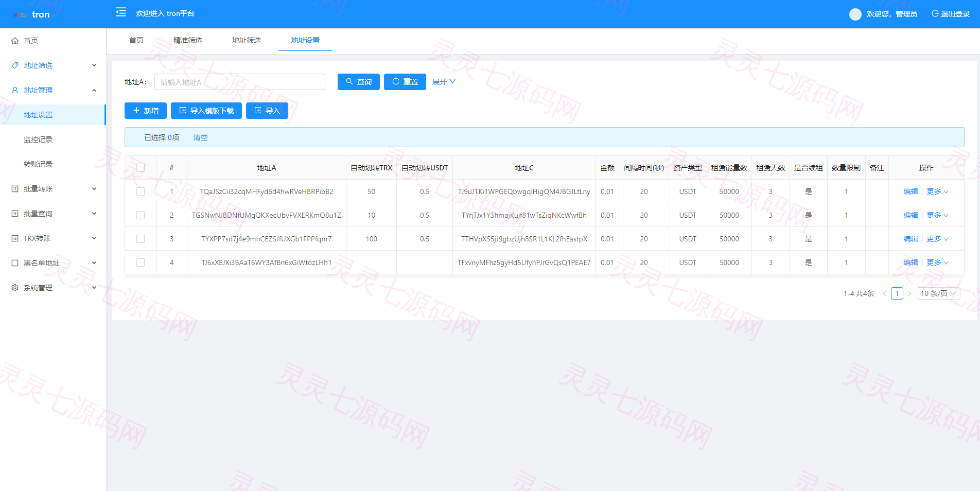This screenshot has width=980, height=491.
Task: Click the 批量转账 list icon in sidebar
Action: (15, 189)
